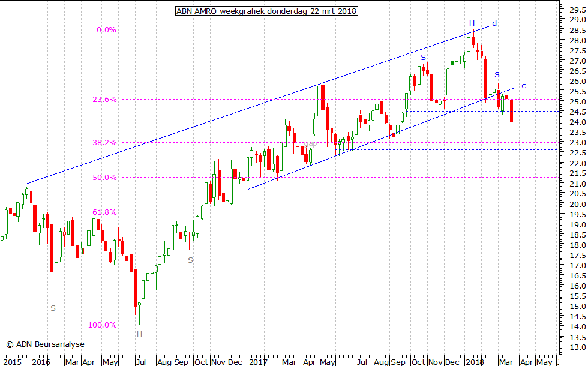Click the '18.0' price axis value

coord(578,245)
